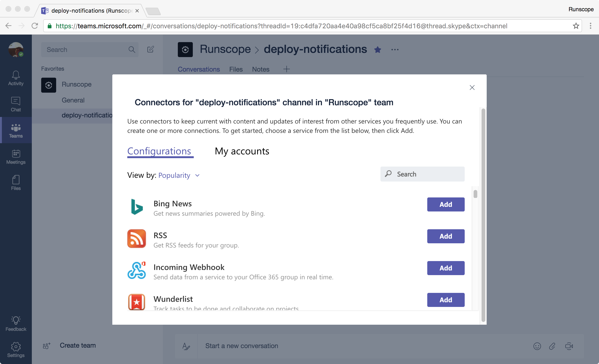Click the Runscope breadcrumb in channel header
Image resolution: width=599 pixels, height=364 pixels.
(x=225, y=49)
